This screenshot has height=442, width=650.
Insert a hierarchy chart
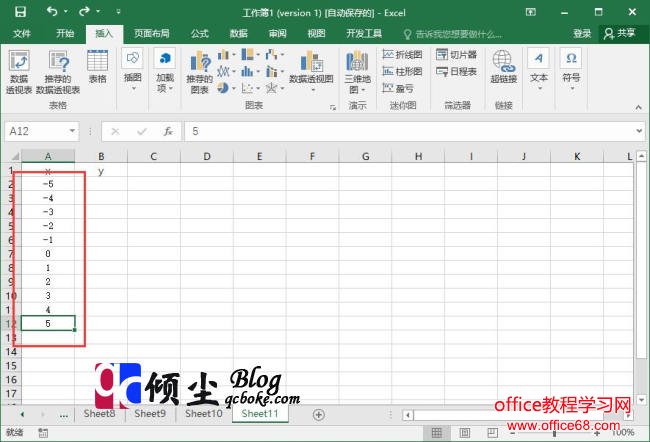point(250,55)
